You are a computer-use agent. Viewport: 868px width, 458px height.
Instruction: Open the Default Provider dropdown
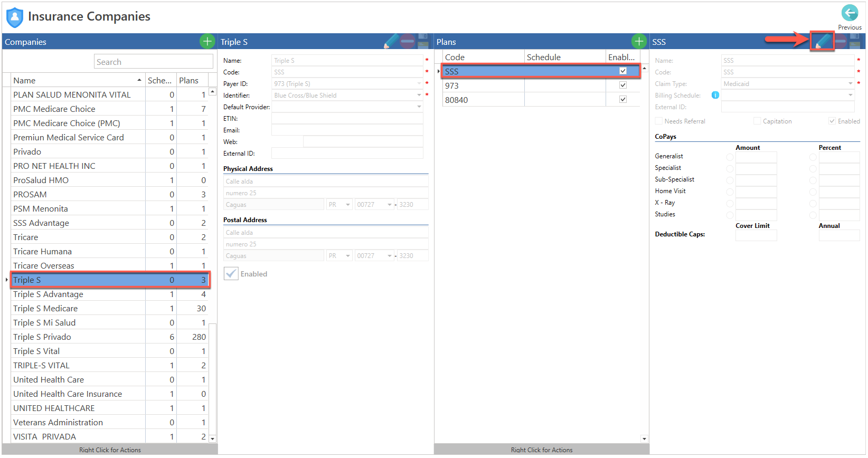(419, 107)
